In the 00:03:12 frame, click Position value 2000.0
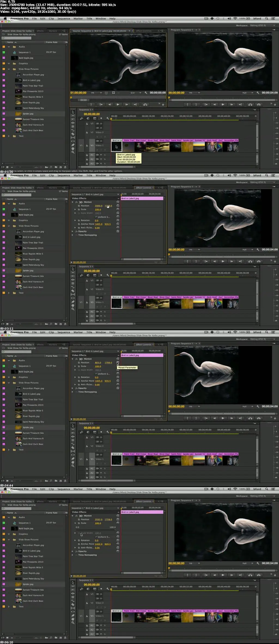Viewport: 279px width, 644px height. [x=98, y=206]
